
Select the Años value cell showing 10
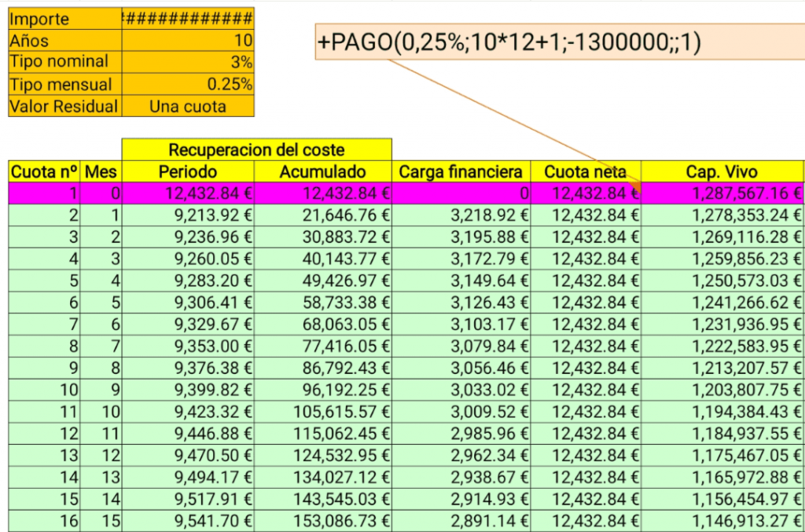pos(189,39)
